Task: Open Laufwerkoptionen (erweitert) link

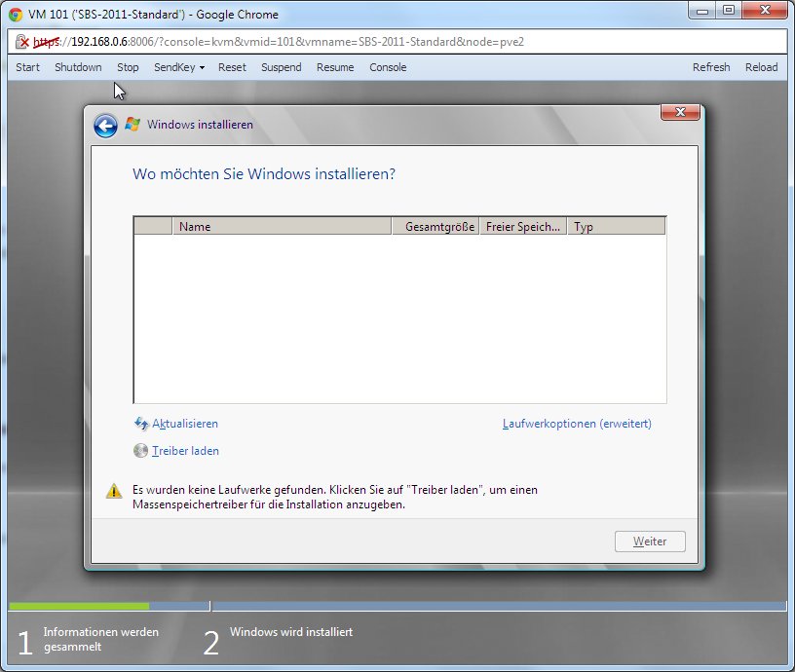Action: [x=577, y=424]
